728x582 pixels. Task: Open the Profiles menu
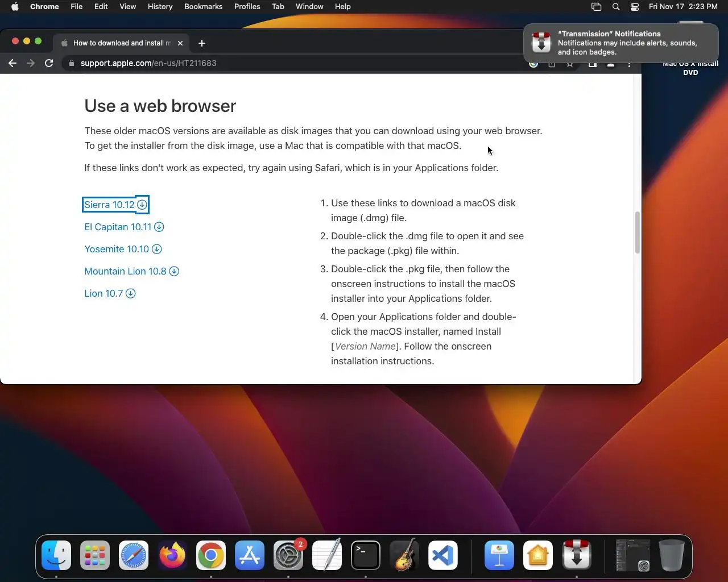[247, 6]
